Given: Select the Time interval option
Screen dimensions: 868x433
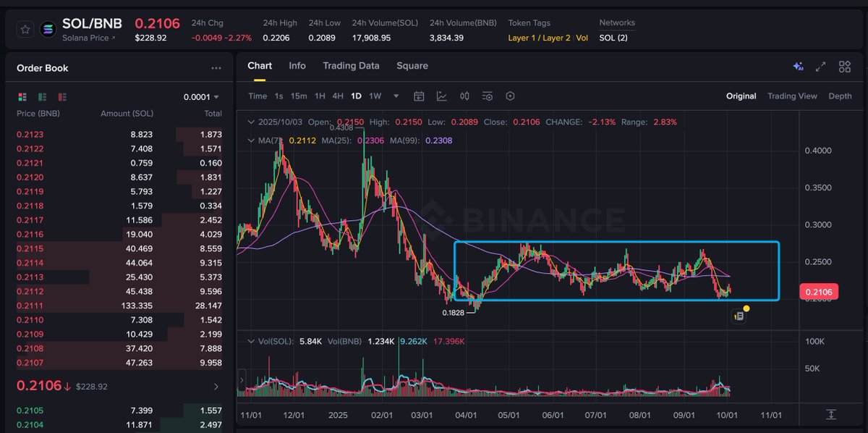Looking at the screenshot, I should (x=258, y=96).
